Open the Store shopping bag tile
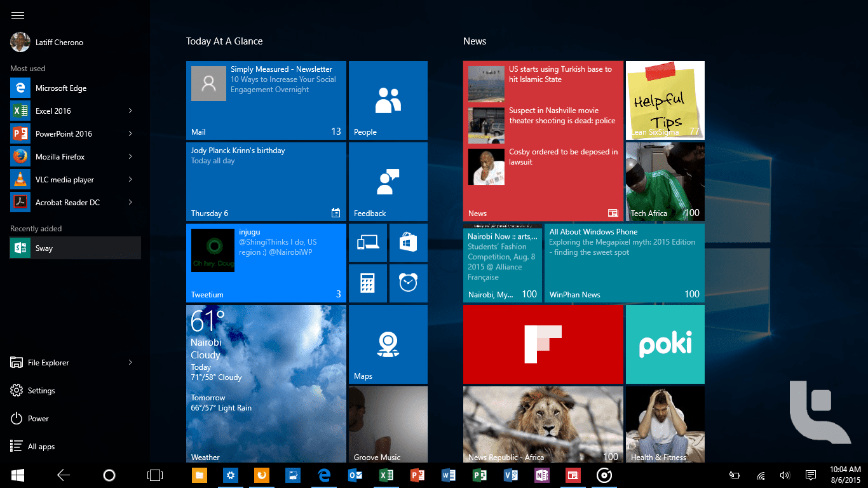 pos(409,243)
